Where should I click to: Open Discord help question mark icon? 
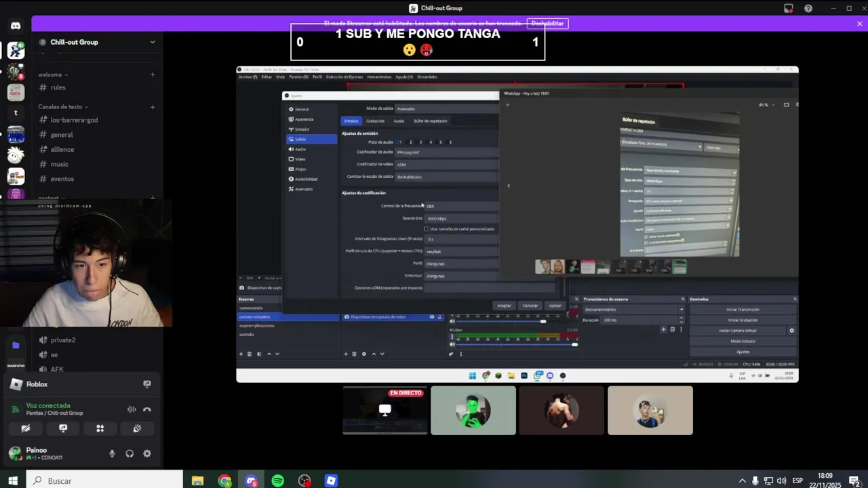808,8
